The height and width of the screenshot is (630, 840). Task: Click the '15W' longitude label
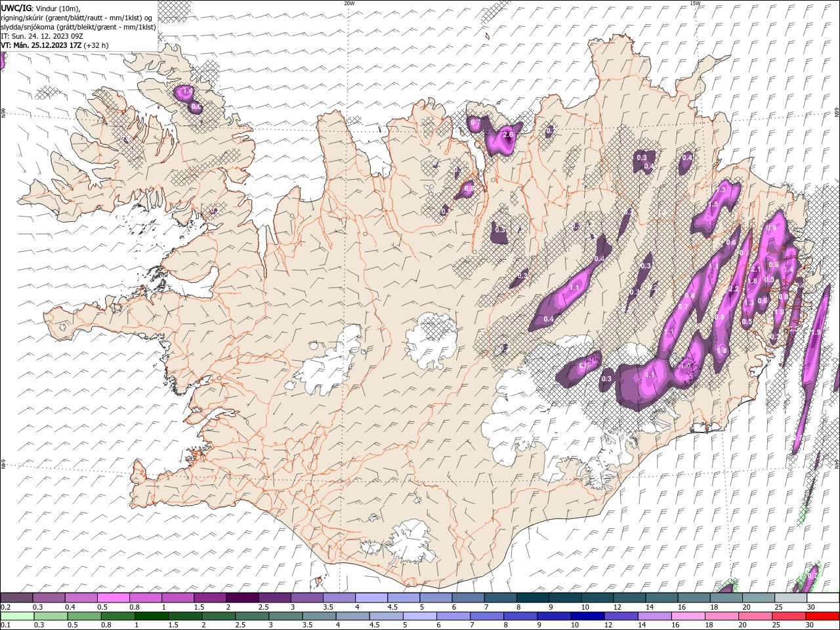(695, 3)
